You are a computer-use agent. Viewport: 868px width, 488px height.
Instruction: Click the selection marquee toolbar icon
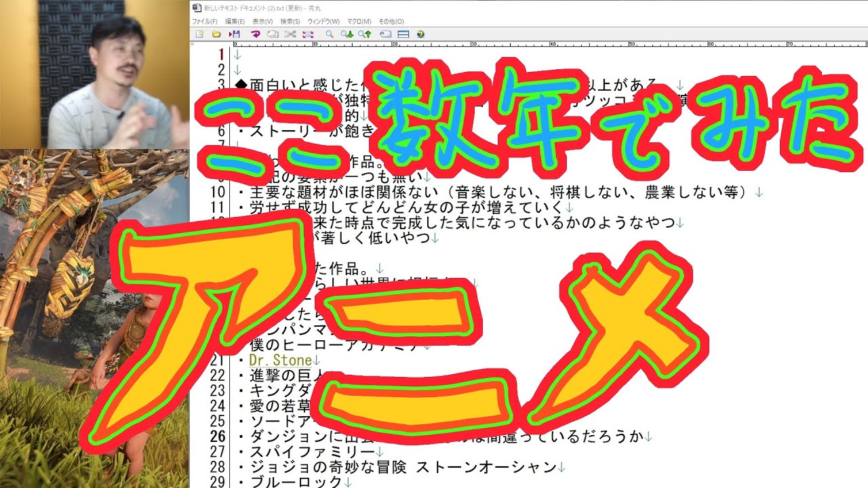[308, 34]
